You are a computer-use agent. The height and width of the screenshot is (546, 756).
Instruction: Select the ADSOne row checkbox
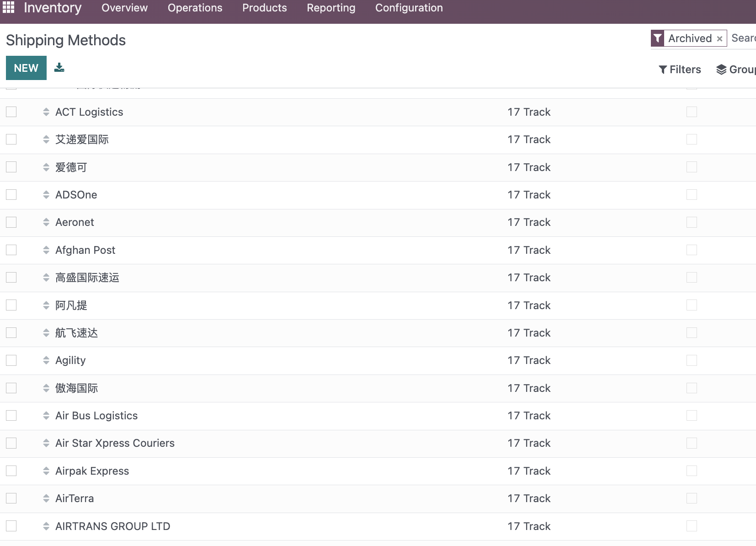click(x=11, y=195)
